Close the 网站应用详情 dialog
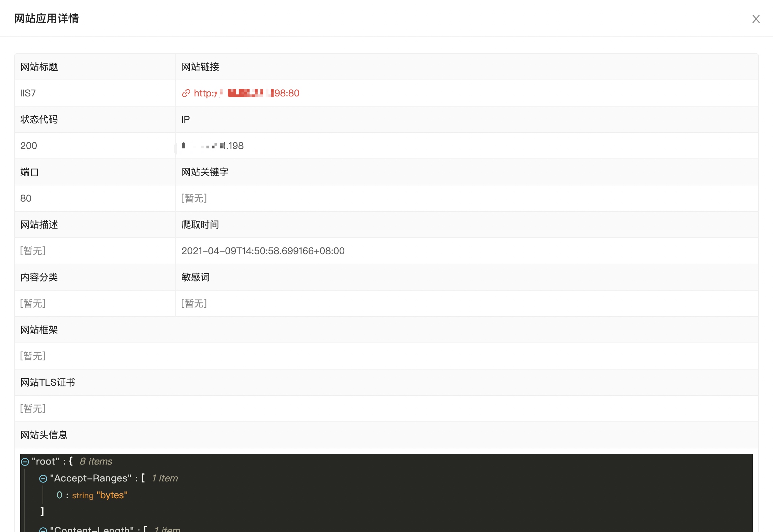The width and height of the screenshot is (773, 532). pos(756,19)
